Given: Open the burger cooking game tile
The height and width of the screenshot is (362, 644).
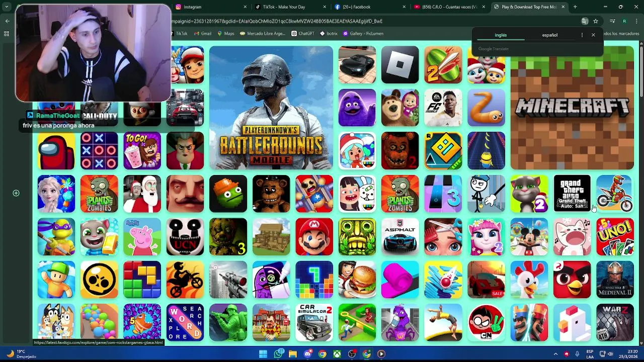Looking at the screenshot, I should (357, 280).
